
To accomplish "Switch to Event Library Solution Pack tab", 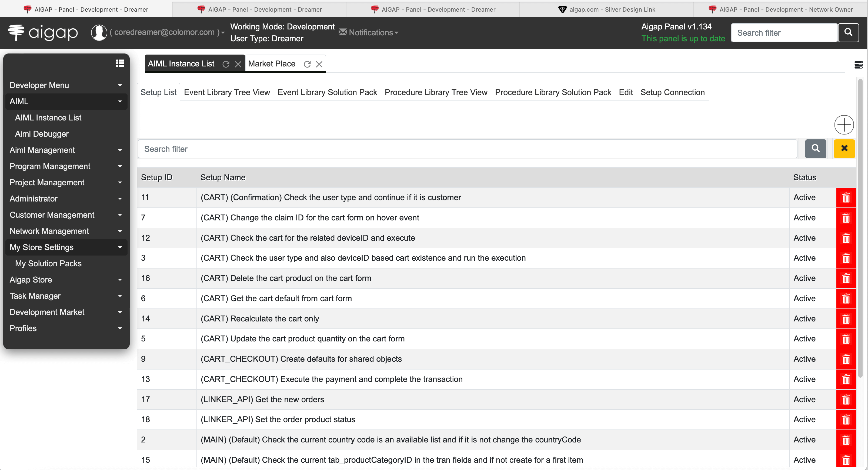I will [327, 92].
